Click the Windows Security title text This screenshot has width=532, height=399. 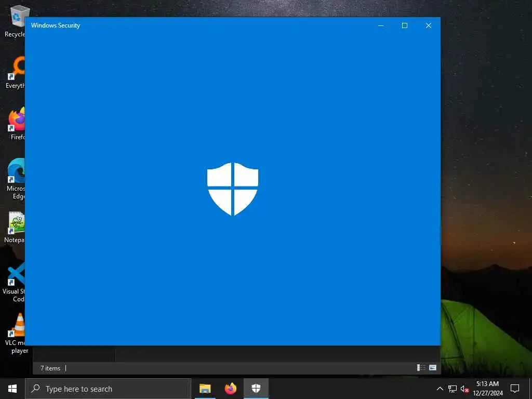[56, 25]
